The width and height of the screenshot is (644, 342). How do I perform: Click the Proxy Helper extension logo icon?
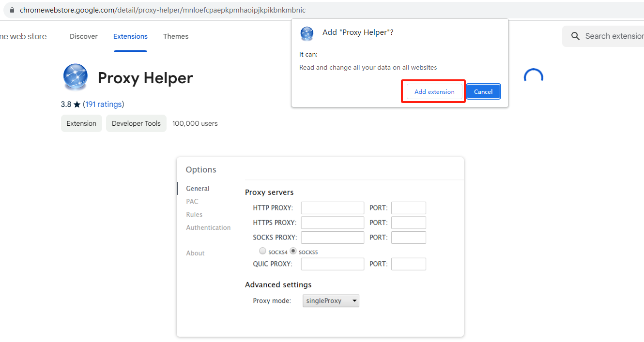tap(76, 76)
